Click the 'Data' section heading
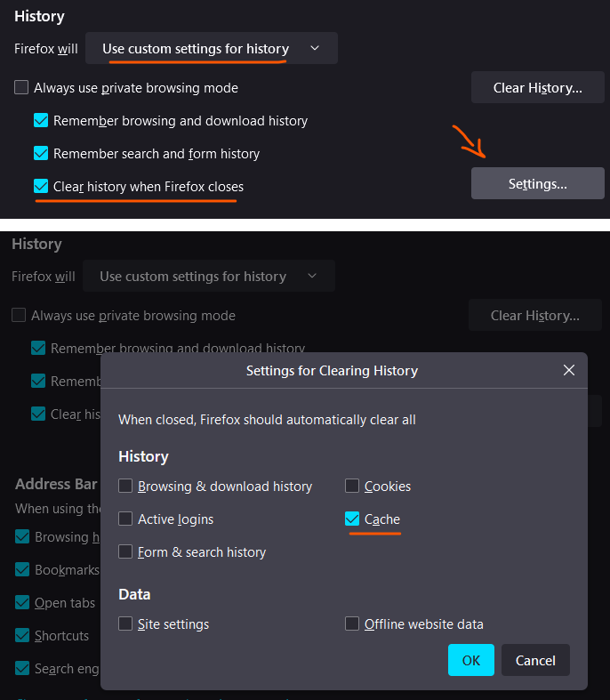The height and width of the screenshot is (700, 610). 134,594
